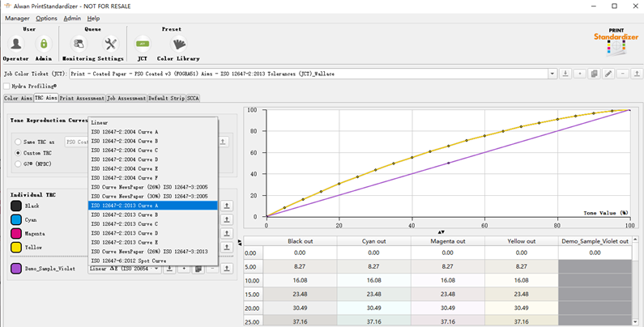Image resolution: width=644 pixels, height=327 pixels.
Task: Open the JCT preset
Action: click(143, 44)
